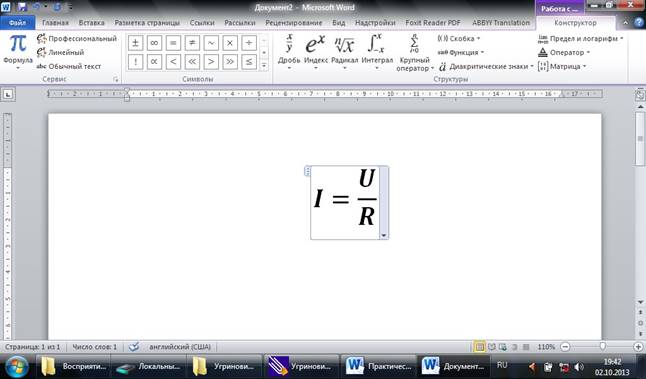Insert the division ÷ symbol
The image size is (646, 379).
coord(249,43)
